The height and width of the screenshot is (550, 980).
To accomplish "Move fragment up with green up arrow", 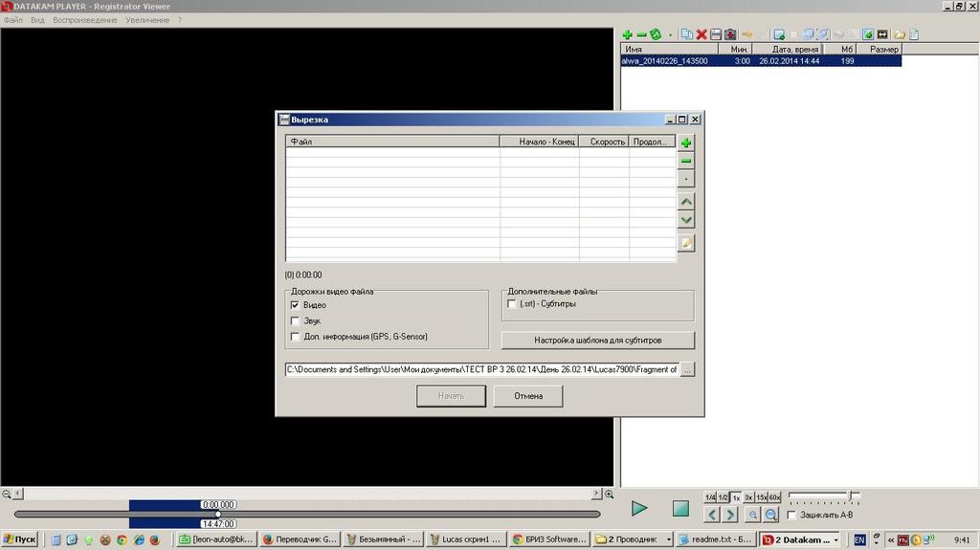I will tap(686, 202).
